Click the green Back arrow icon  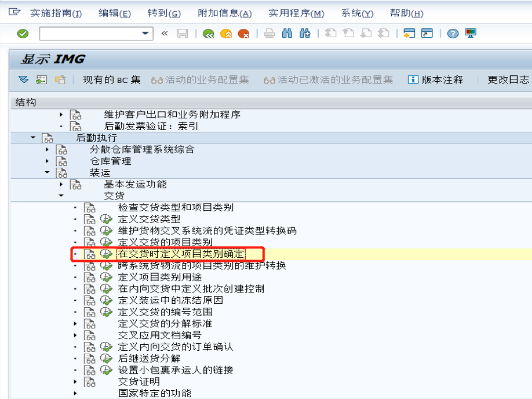click(209, 34)
